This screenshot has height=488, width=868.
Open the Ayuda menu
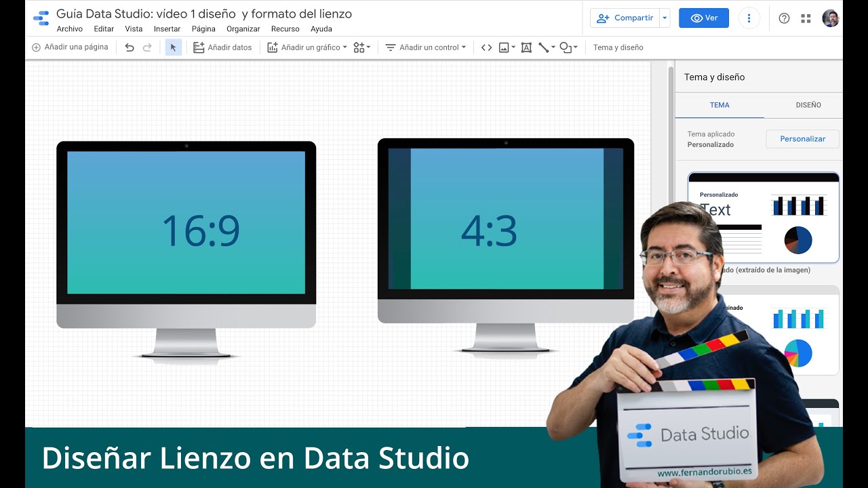click(x=321, y=29)
